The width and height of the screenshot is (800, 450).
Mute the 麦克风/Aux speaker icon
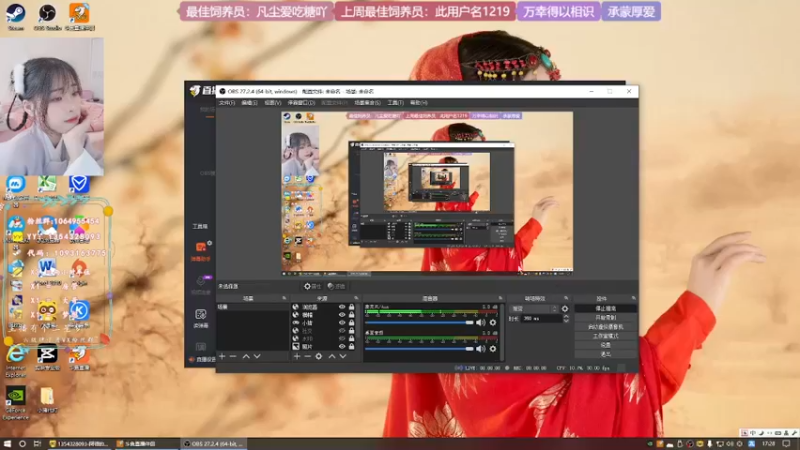pos(481,322)
